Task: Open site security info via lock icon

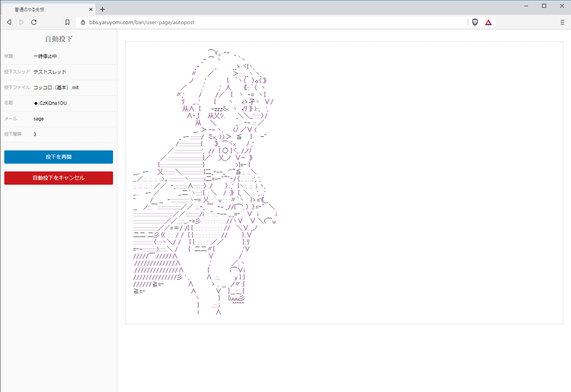Action: click(83, 22)
